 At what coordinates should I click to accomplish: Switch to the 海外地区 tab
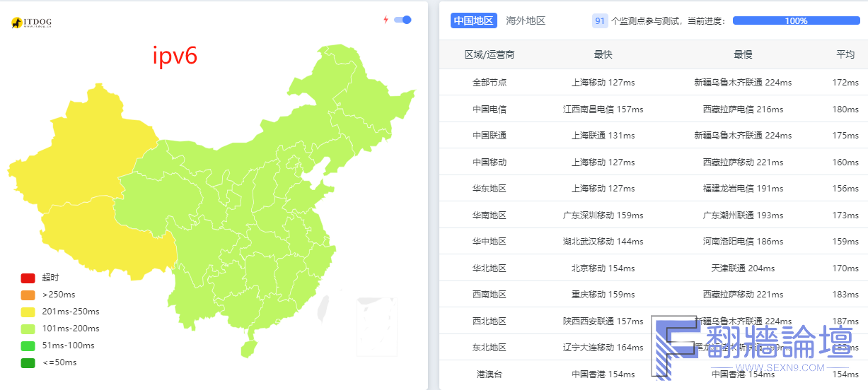click(x=526, y=20)
